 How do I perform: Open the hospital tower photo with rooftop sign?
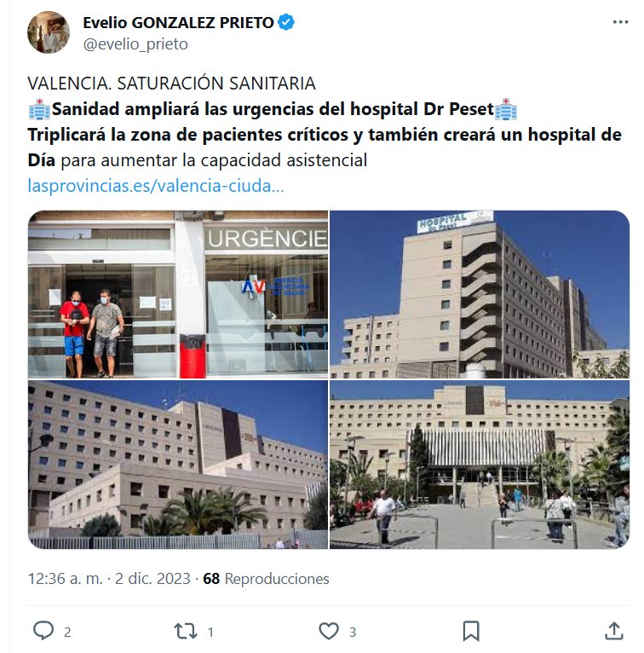pos(480,294)
